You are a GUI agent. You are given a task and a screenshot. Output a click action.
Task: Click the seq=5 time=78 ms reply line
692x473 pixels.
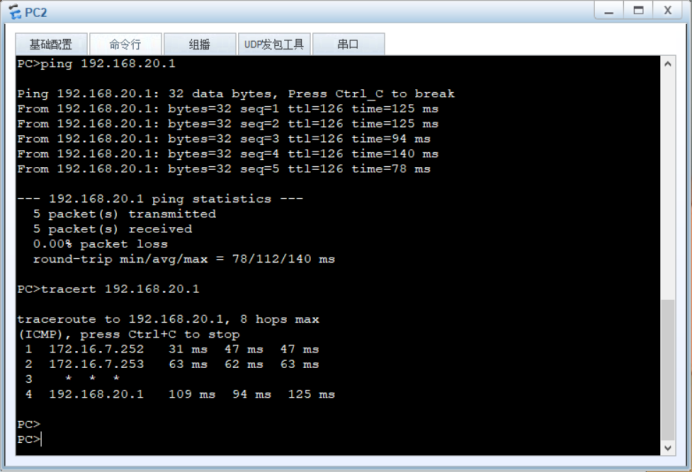click(224, 169)
